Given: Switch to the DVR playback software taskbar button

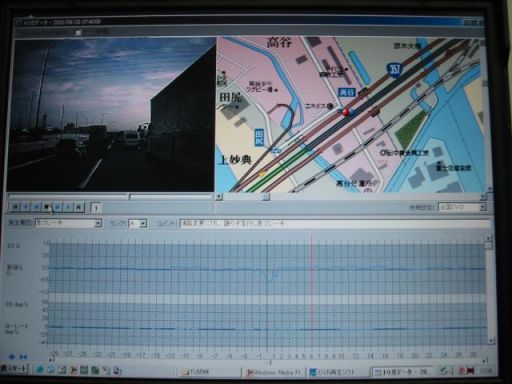Looking at the screenshot, I should pyautogui.click(x=337, y=372).
